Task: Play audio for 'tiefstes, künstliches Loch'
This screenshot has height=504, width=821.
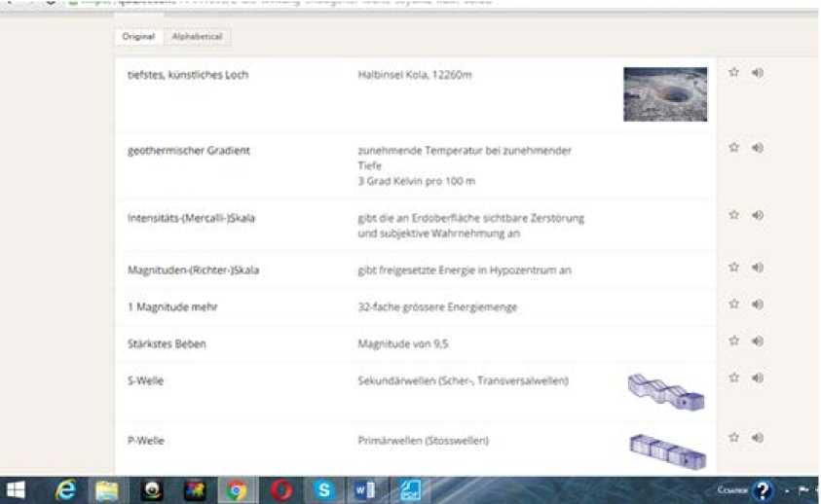Action: [x=757, y=72]
